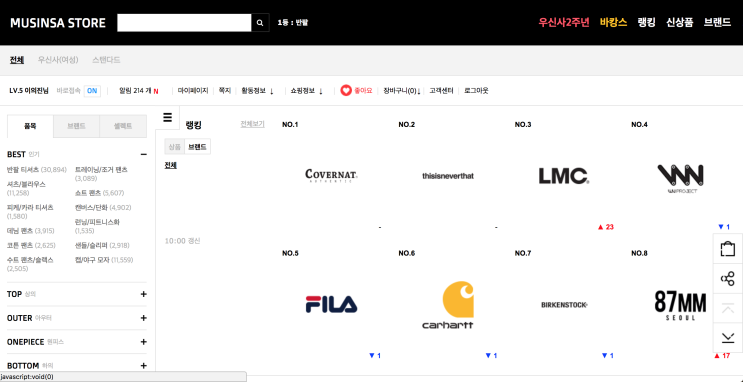Open 알림 214 개 notifications
The height and width of the screenshot is (382, 743).
pyautogui.click(x=135, y=91)
